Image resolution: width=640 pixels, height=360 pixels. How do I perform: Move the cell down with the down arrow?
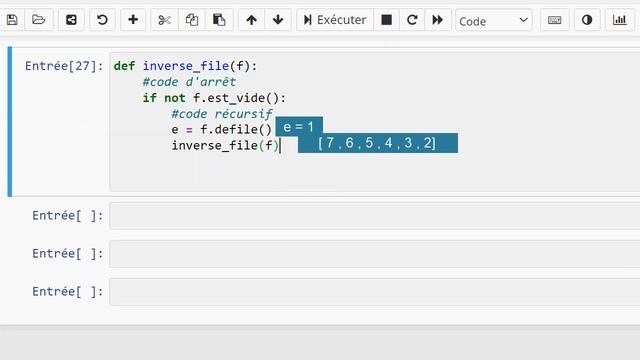[278, 20]
